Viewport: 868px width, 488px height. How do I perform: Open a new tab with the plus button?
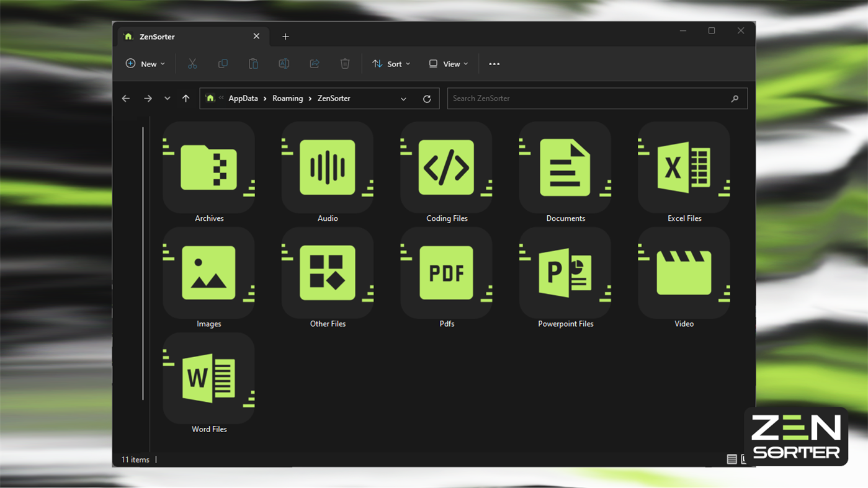pyautogui.click(x=285, y=36)
